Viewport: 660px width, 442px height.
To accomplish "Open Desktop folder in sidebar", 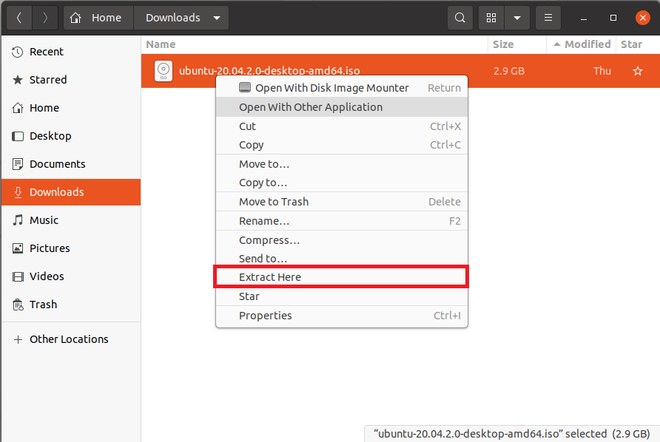I will point(71,136).
